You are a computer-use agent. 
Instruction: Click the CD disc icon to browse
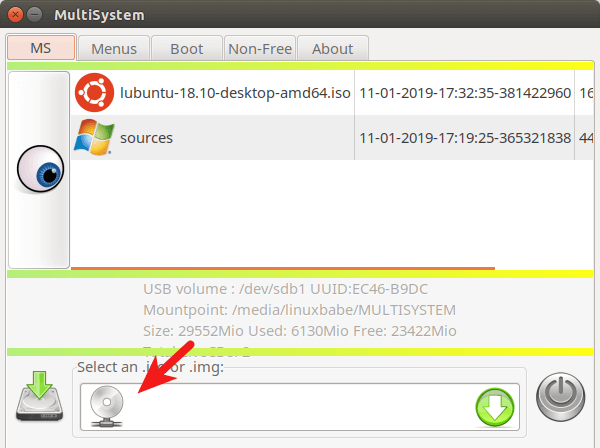[106, 405]
